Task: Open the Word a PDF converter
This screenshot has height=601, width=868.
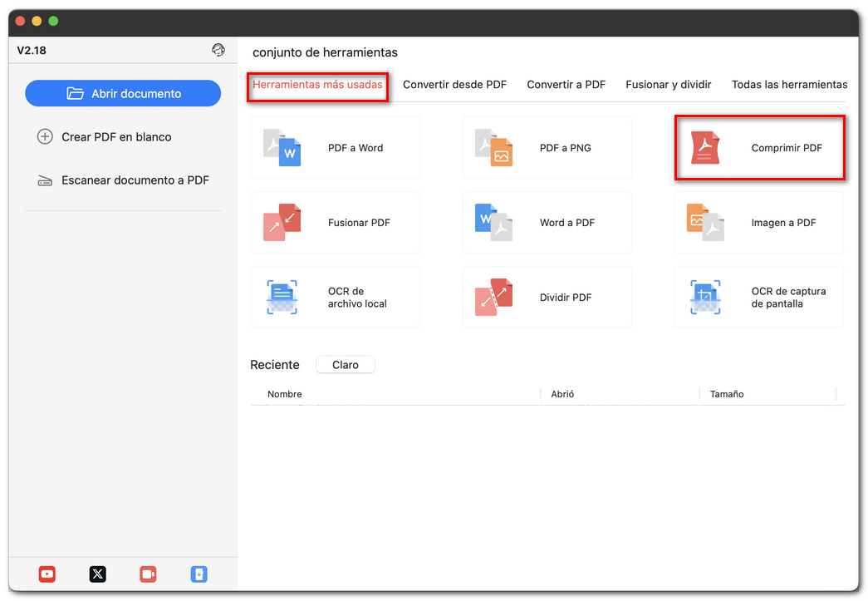Action: 547,222
